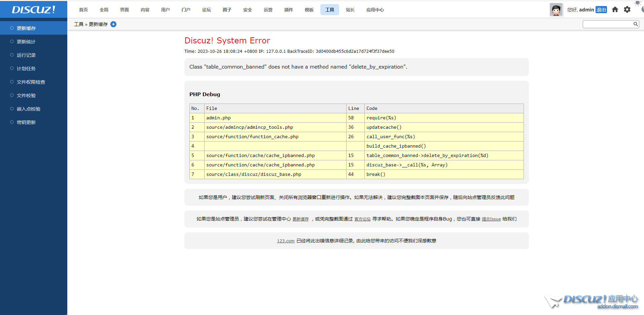This screenshot has height=315, width=644.
Task: Open the 应用中心 menu tab
Action: 375,10
